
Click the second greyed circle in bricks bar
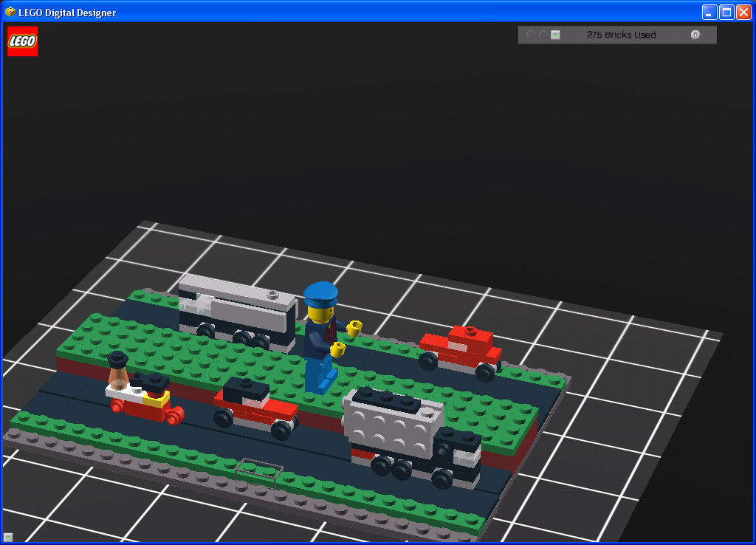click(543, 35)
